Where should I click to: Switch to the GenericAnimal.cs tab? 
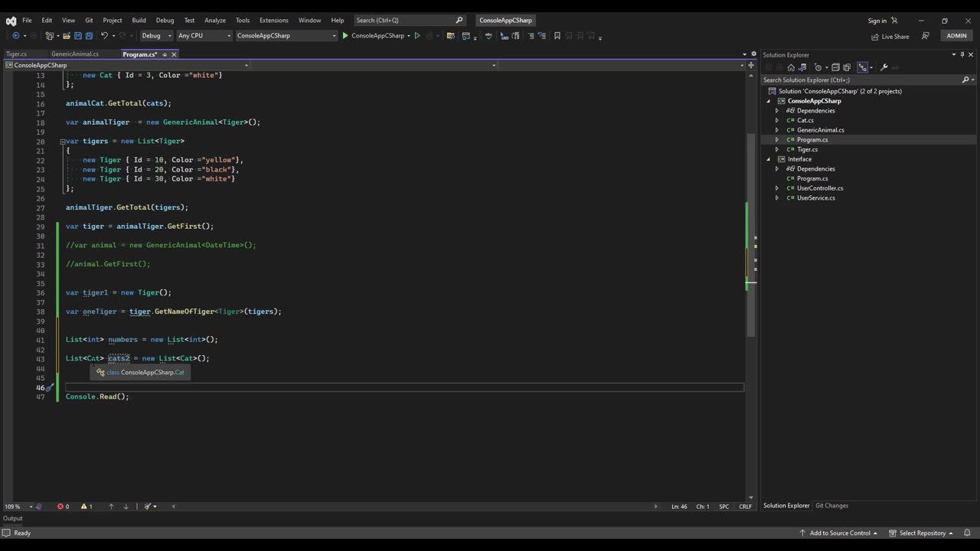pos(75,54)
